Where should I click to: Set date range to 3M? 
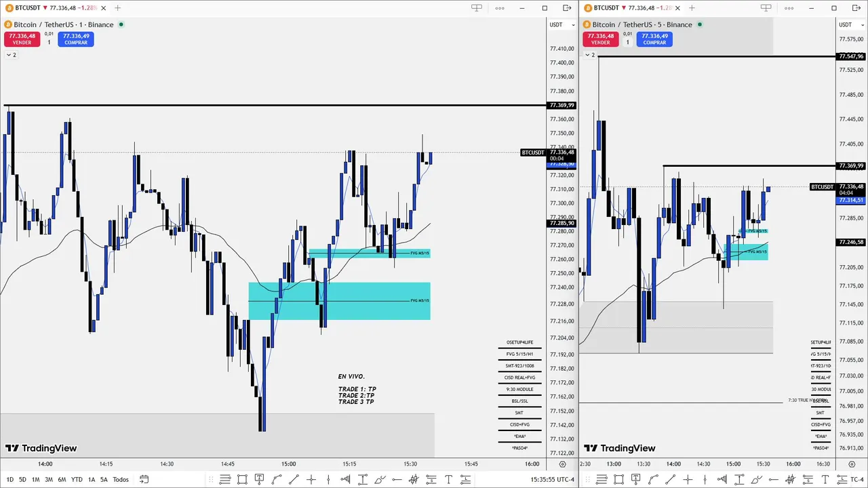pos(49,479)
